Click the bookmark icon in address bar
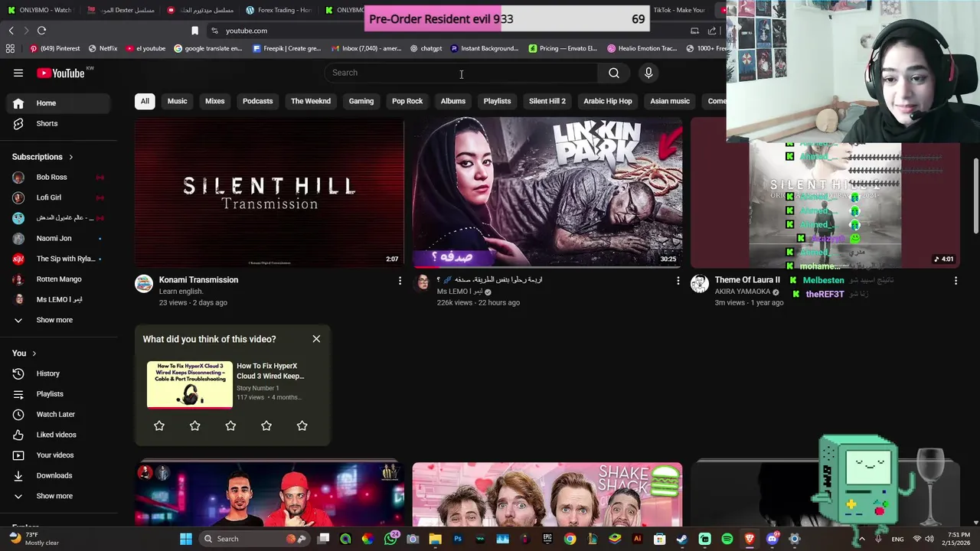This screenshot has width=980, height=551. coord(194,31)
